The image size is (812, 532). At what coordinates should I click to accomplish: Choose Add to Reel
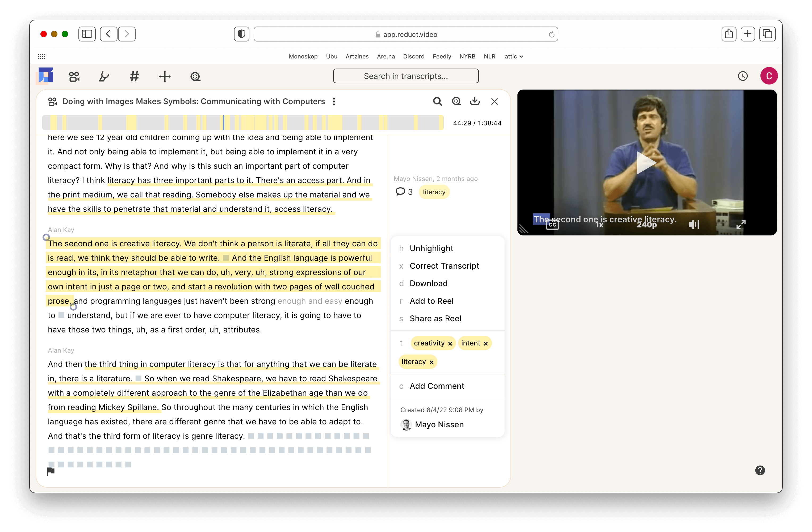(448, 301)
